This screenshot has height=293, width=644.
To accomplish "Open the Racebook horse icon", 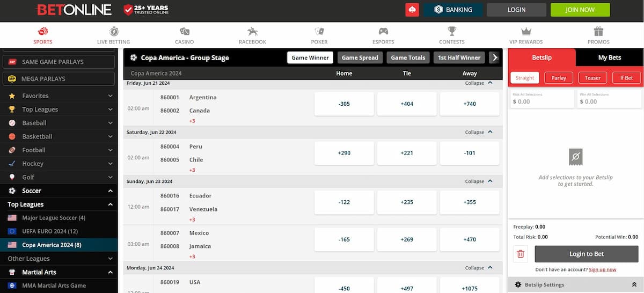I will click(252, 31).
